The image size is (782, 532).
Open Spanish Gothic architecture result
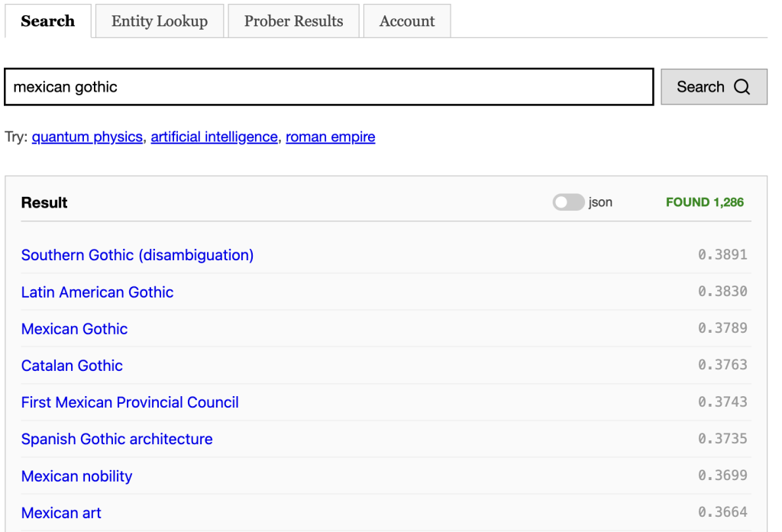[117, 439]
